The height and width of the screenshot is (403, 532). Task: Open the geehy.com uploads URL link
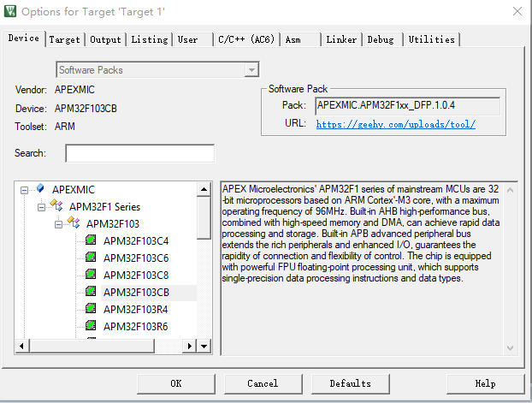click(x=396, y=124)
